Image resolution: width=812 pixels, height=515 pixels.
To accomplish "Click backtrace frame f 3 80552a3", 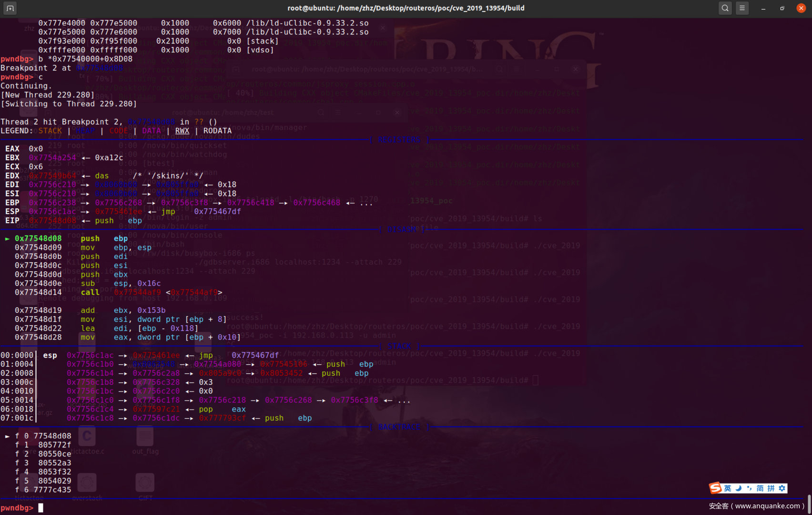I will coord(43,463).
